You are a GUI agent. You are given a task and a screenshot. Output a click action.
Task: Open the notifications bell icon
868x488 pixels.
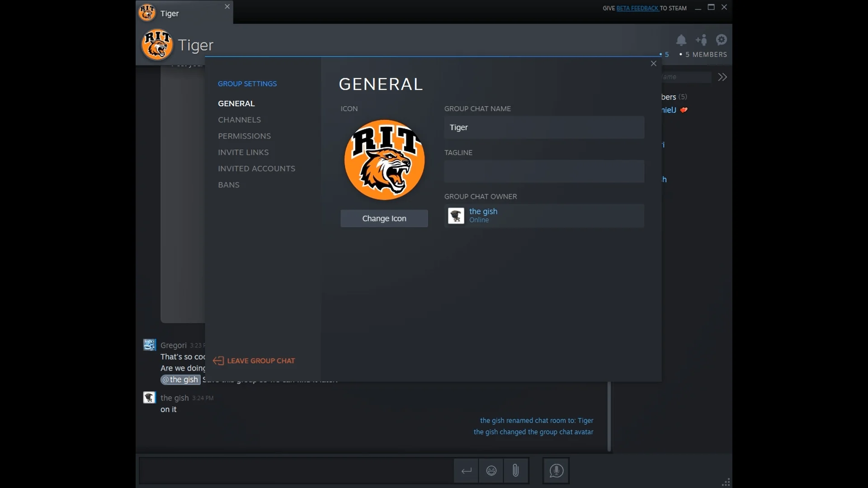(681, 40)
